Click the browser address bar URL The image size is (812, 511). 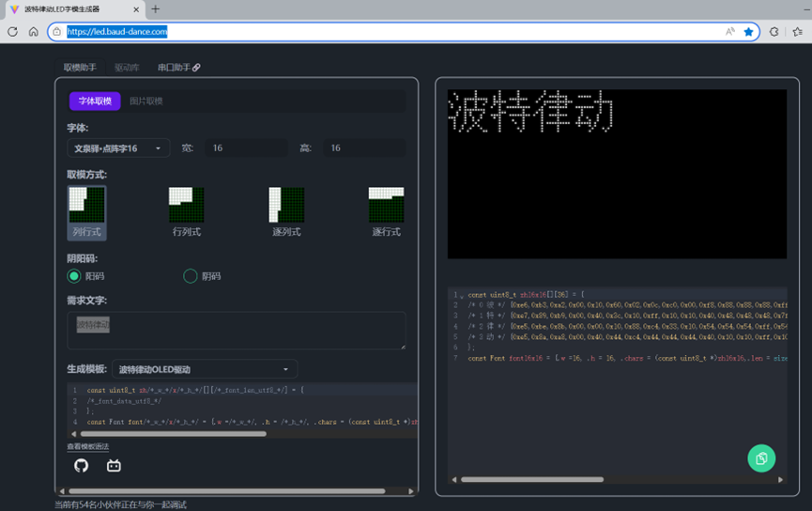point(117,32)
